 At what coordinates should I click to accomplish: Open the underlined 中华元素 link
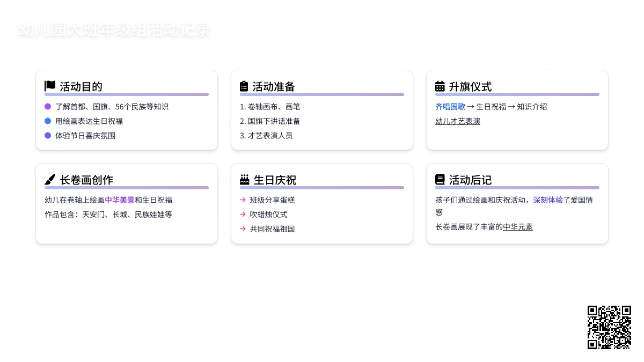[517, 227]
